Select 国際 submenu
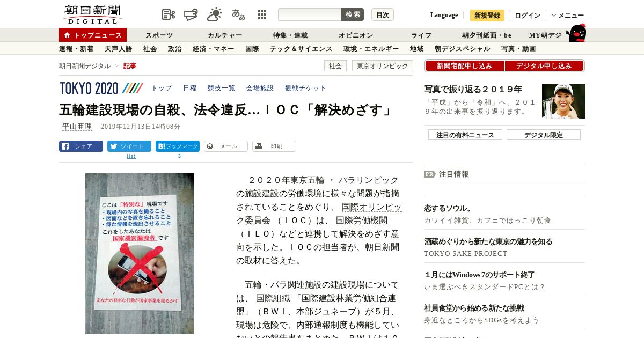Screen dimensions: 644x338 (252, 48)
